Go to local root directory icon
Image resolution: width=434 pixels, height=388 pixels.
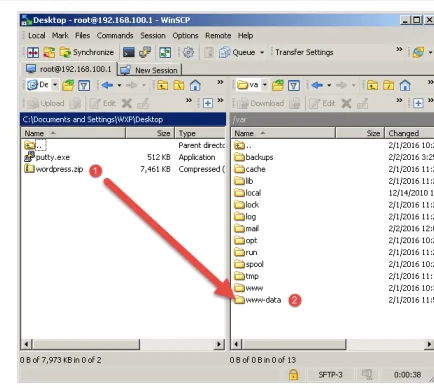pos(179,85)
